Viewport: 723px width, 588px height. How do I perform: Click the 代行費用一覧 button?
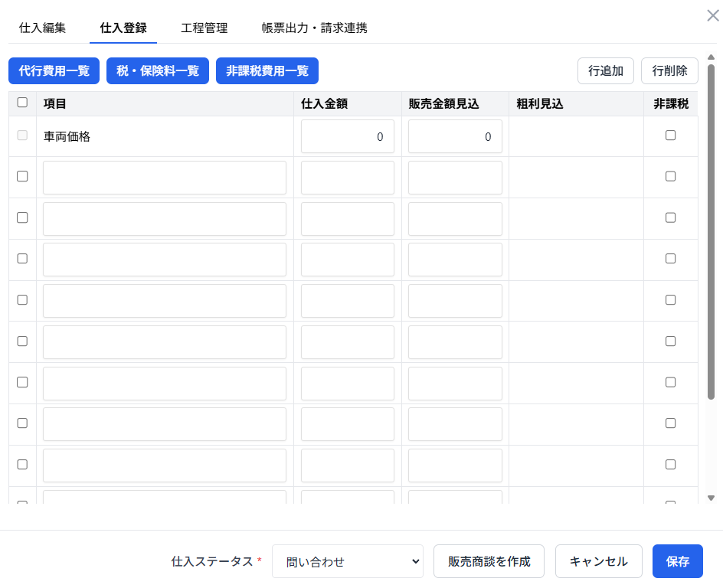54,71
